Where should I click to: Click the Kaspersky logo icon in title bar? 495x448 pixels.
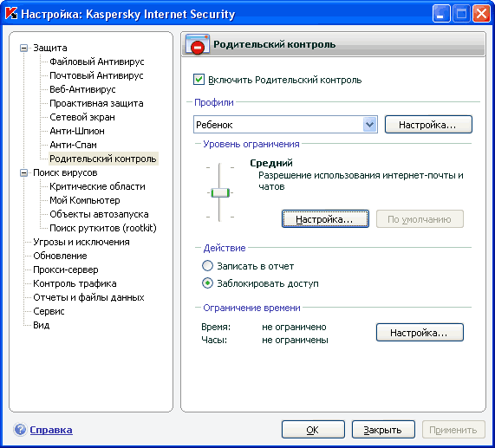(x=11, y=14)
